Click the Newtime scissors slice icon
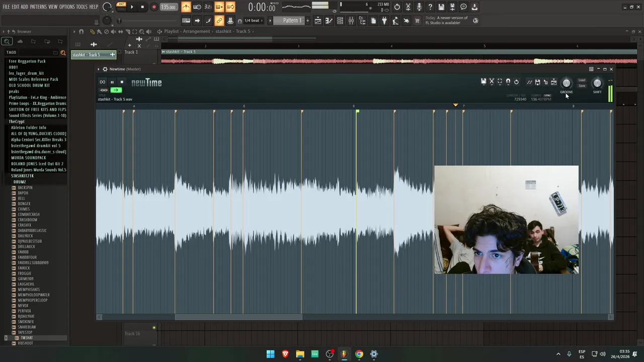 pos(492,82)
